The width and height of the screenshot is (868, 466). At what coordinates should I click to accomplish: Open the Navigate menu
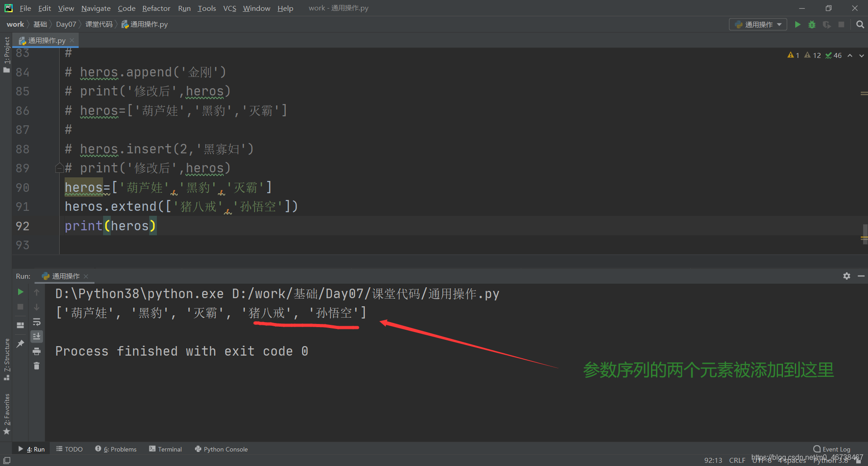(96, 8)
